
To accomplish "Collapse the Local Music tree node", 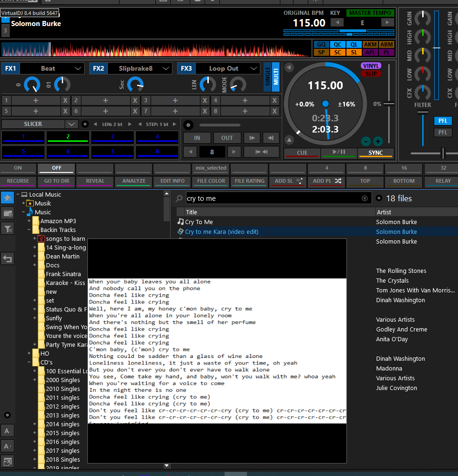I will tap(18, 194).
